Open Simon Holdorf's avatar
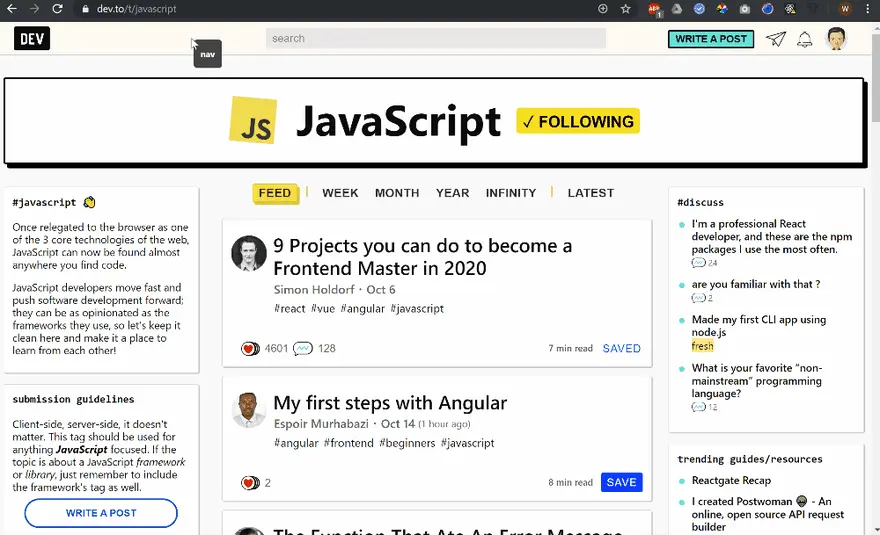880x535 pixels. 249,253
